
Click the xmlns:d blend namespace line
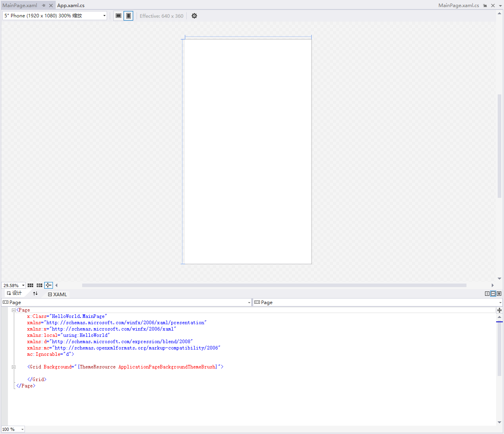[110, 342]
